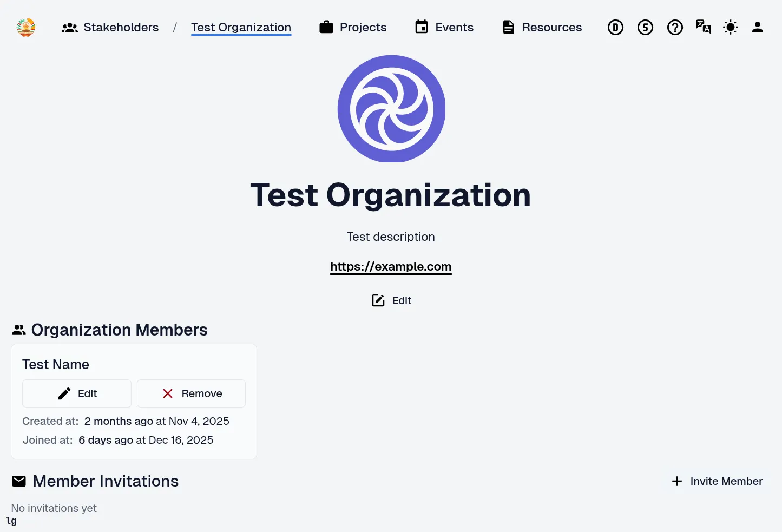Viewport: 782px width, 532px height.
Task: Follow the https://example.com link
Action: click(391, 266)
